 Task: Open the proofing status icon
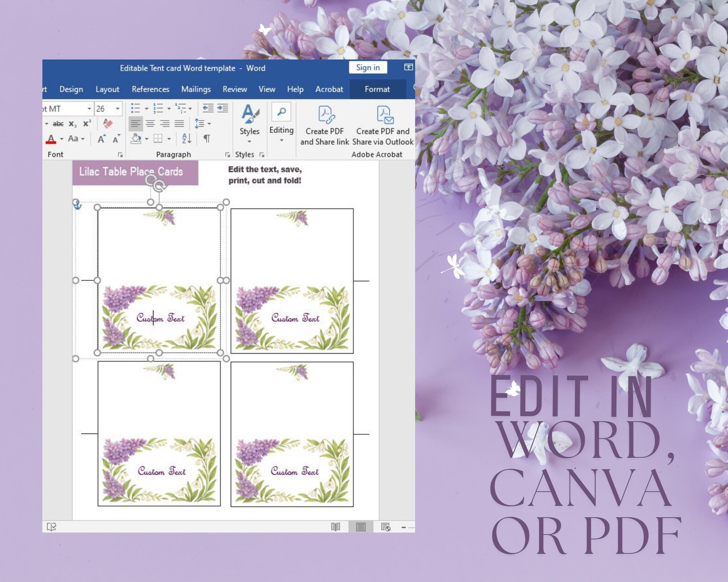(51, 527)
